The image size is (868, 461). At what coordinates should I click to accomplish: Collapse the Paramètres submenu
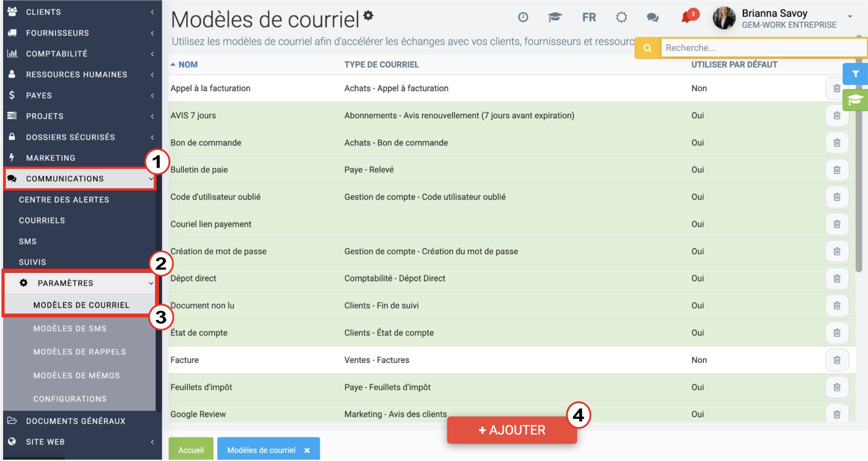pyautogui.click(x=80, y=283)
